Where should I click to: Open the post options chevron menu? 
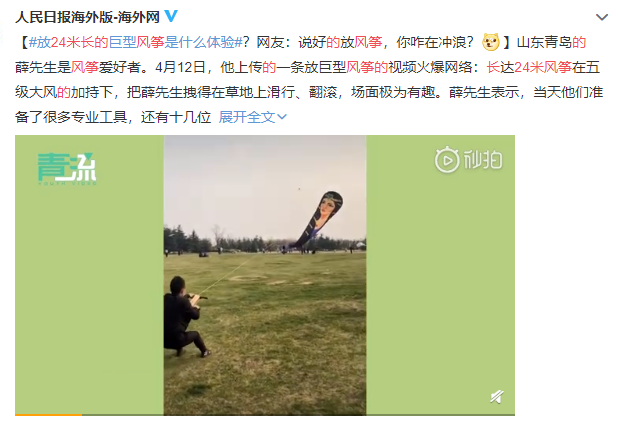(x=601, y=17)
